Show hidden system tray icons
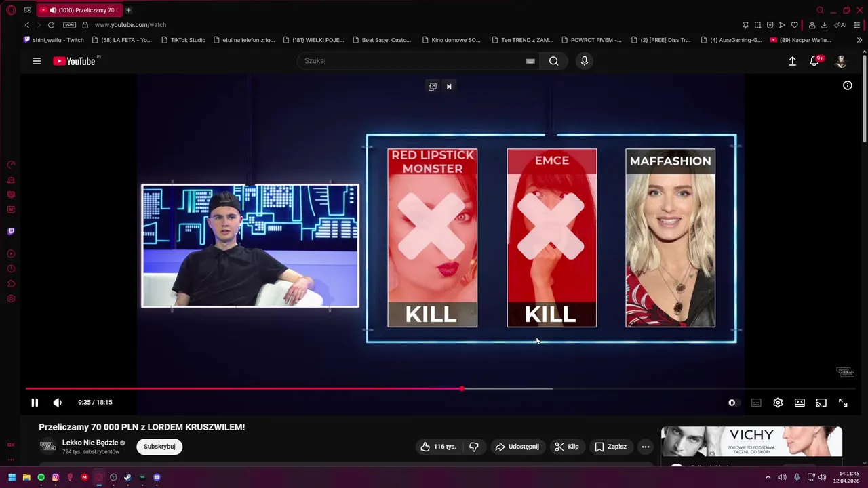Image resolution: width=868 pixels, height=488 pixels. (768, 477)
